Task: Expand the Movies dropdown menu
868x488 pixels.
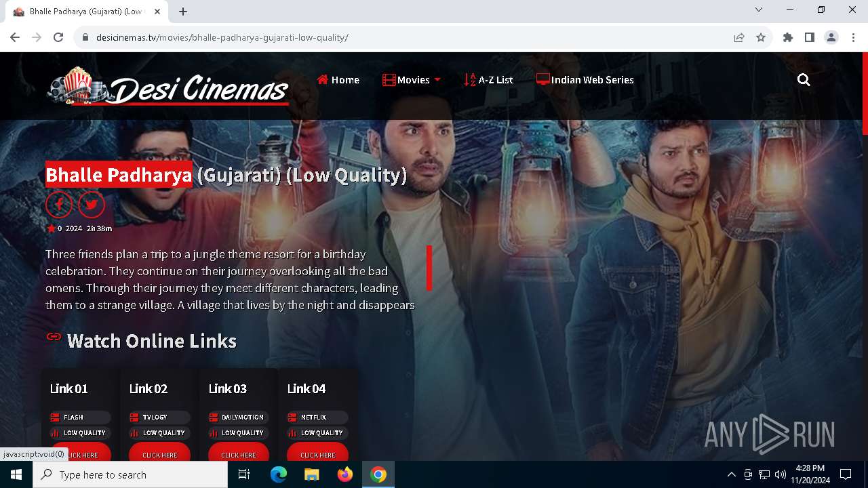Action: click(412, 80)
